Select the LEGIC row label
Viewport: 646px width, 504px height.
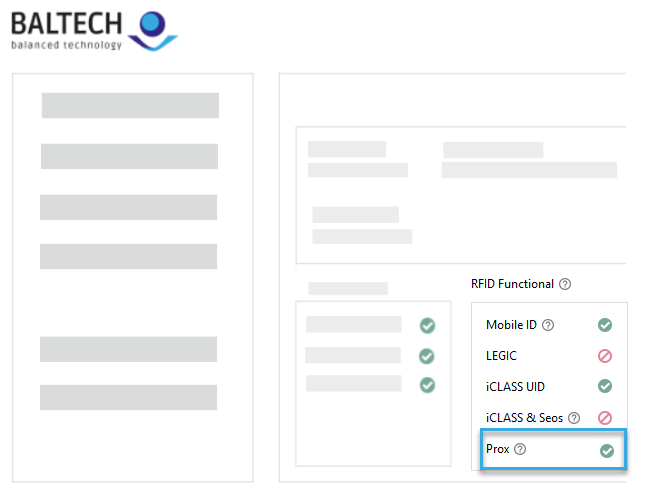click(501, 356)
